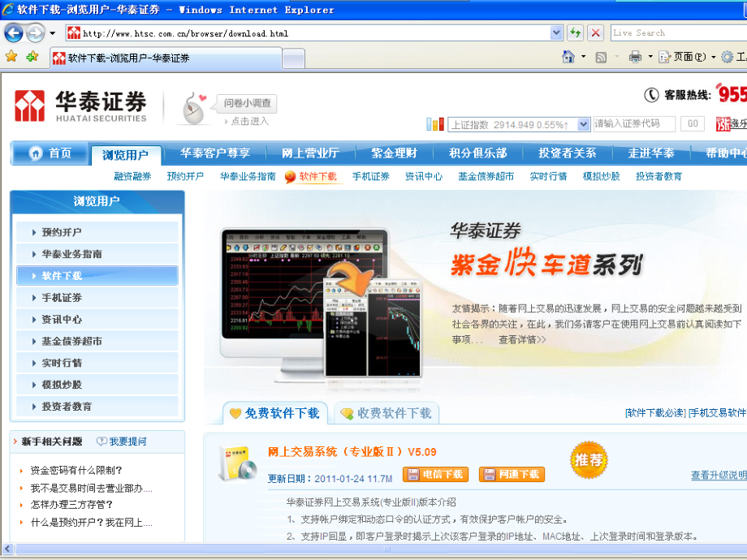This screenshot has width=747, height=560.
Task: Expand the Home button dropdown arrow
Action: pos(584,57)
